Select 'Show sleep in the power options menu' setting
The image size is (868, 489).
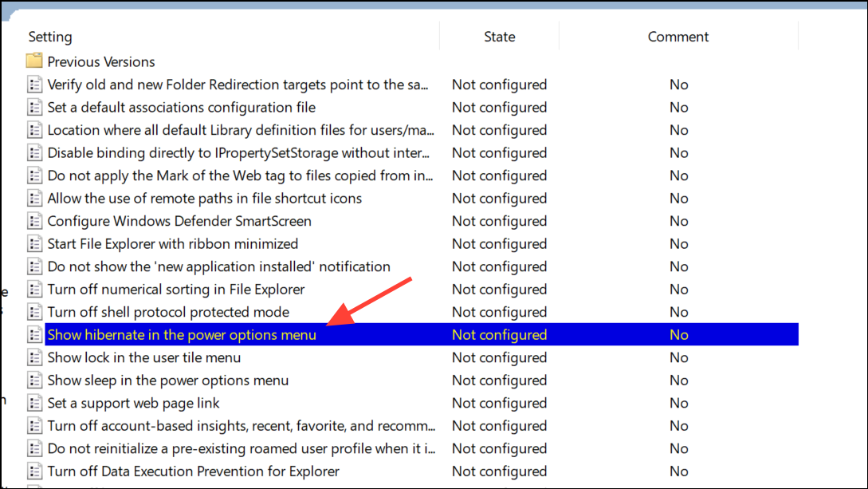(x=167, y=380)
